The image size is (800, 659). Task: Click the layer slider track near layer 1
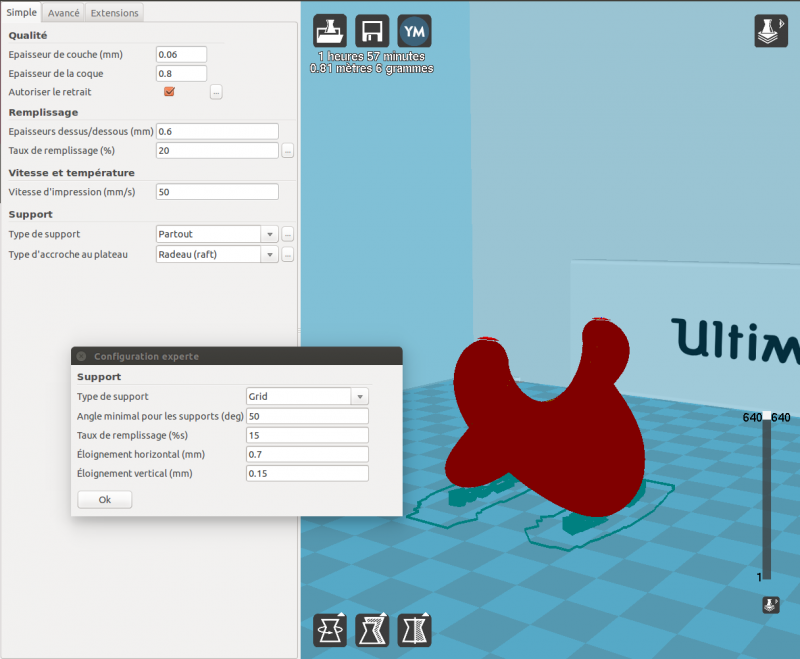pyautogui.click(x=767, y=574)
